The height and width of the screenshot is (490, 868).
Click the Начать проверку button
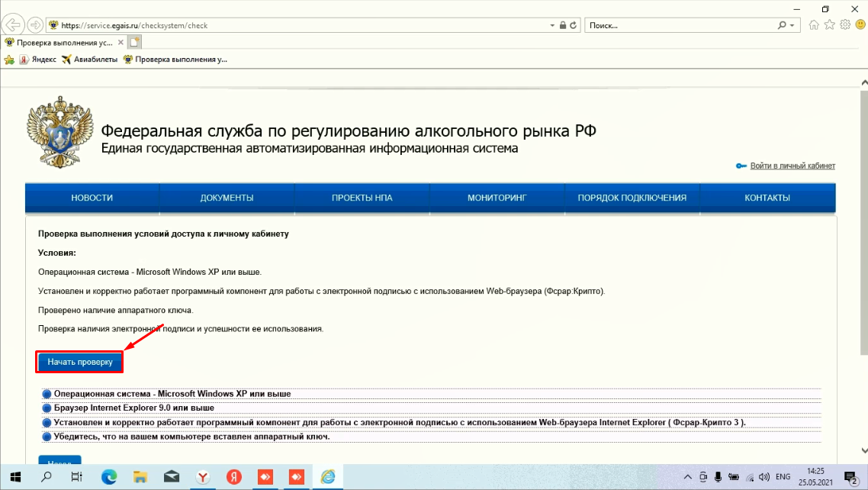(x=80, y=362)
